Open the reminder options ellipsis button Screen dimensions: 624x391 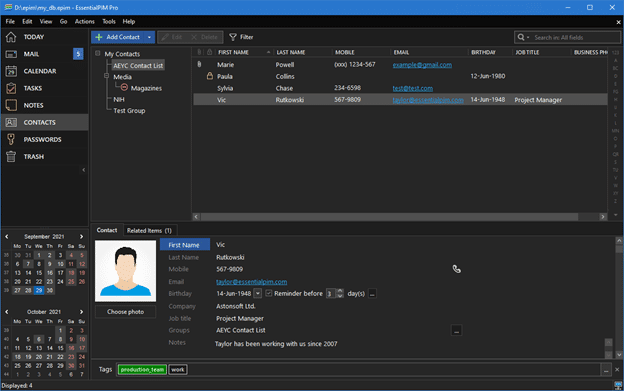(x=372, y=294)
